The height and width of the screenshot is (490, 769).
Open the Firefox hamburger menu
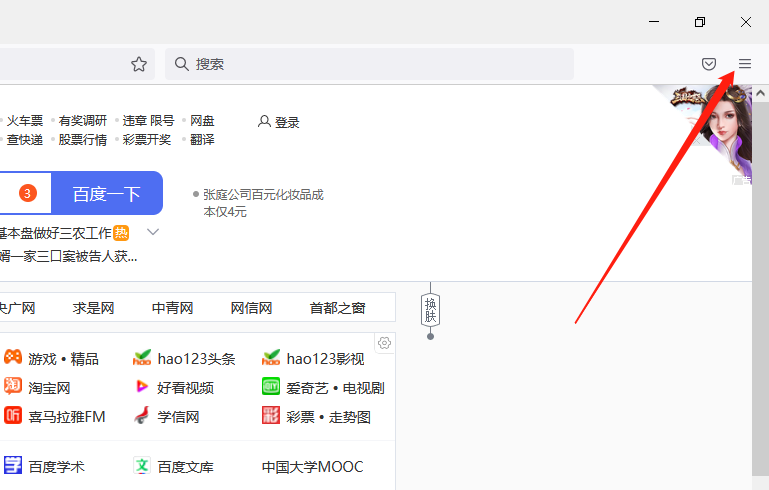click(x=744, y=64)
